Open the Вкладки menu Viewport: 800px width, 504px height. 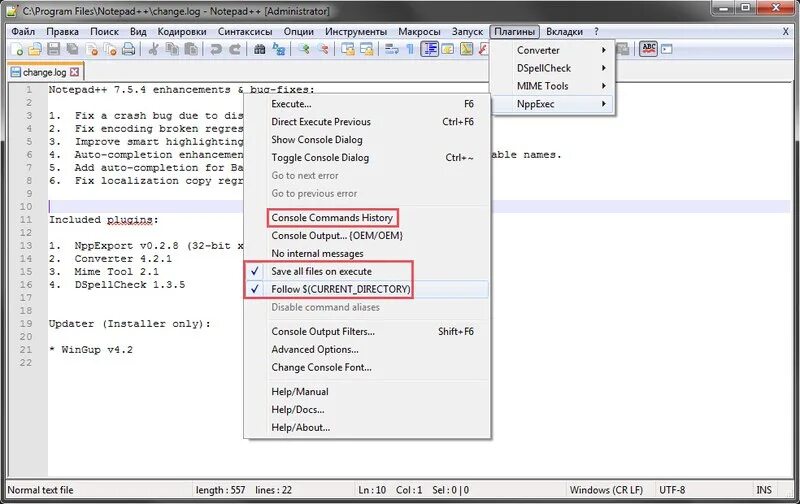[564, 32]
